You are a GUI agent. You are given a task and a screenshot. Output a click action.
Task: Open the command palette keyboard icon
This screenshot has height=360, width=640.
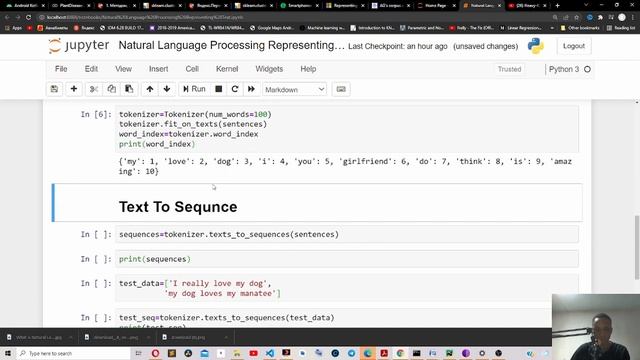[x=341, y=89]
